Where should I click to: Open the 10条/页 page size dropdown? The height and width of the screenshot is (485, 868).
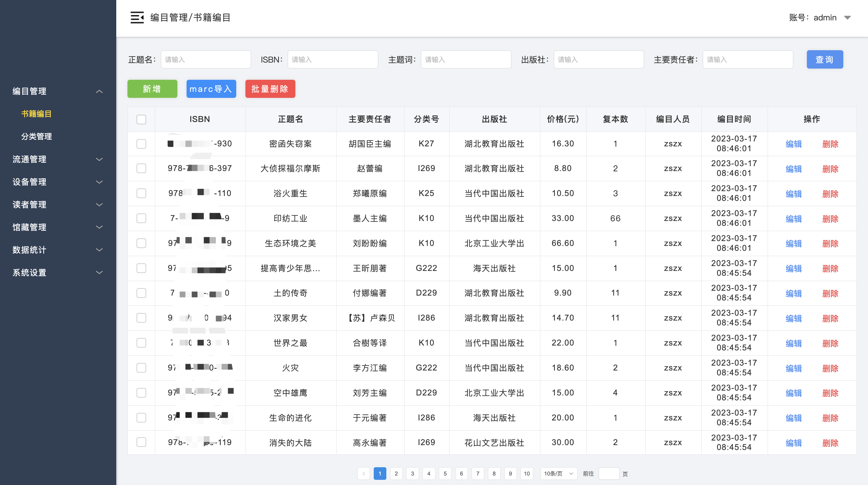tap(559, 474)
